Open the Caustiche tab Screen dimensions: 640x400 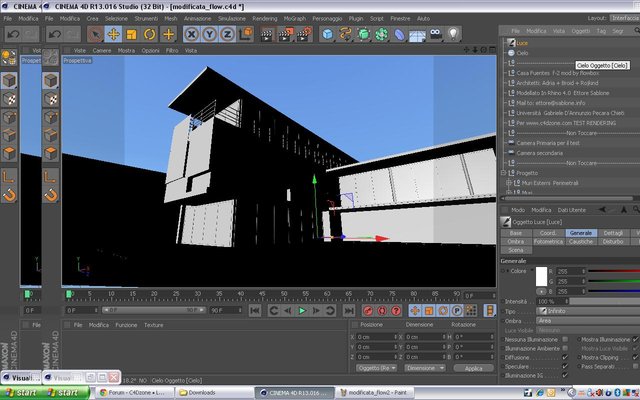[x=581, y=242]
